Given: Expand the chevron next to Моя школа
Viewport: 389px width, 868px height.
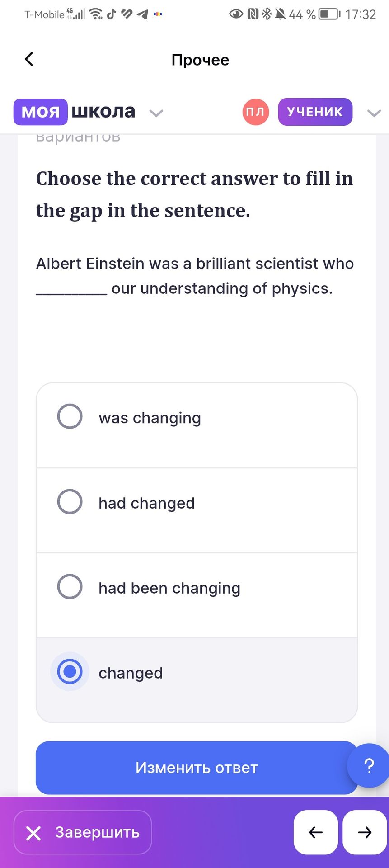Looking at the screenshot, I should coord(156,113).
